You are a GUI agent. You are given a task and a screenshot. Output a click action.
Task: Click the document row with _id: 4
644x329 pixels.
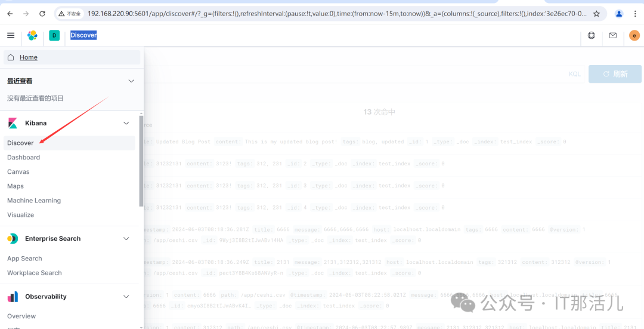[x=394, y=208]
